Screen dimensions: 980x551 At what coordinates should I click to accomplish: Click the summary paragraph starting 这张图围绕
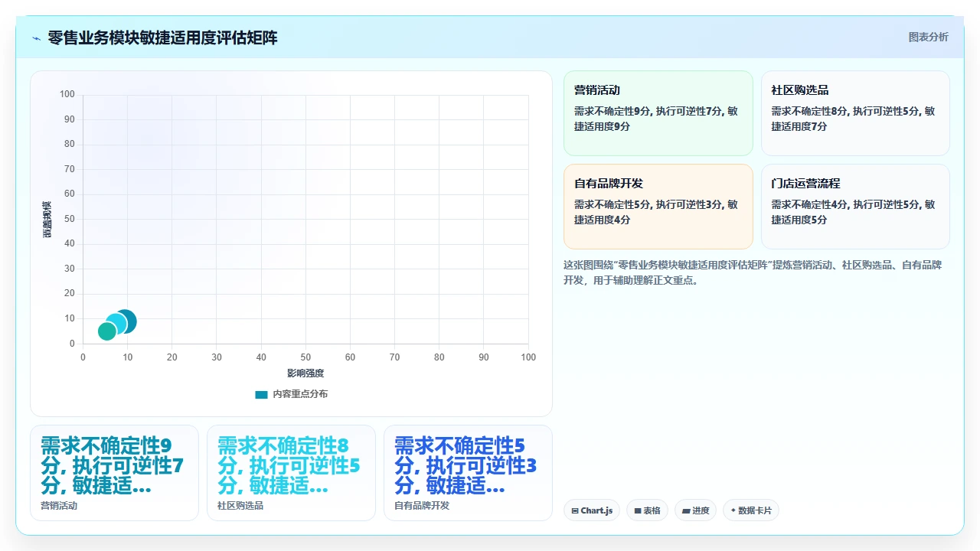[753, 272]
